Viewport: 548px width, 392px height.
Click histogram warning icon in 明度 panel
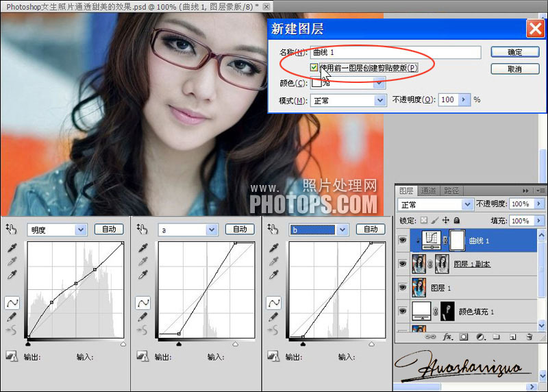click(x=12, y=356)
